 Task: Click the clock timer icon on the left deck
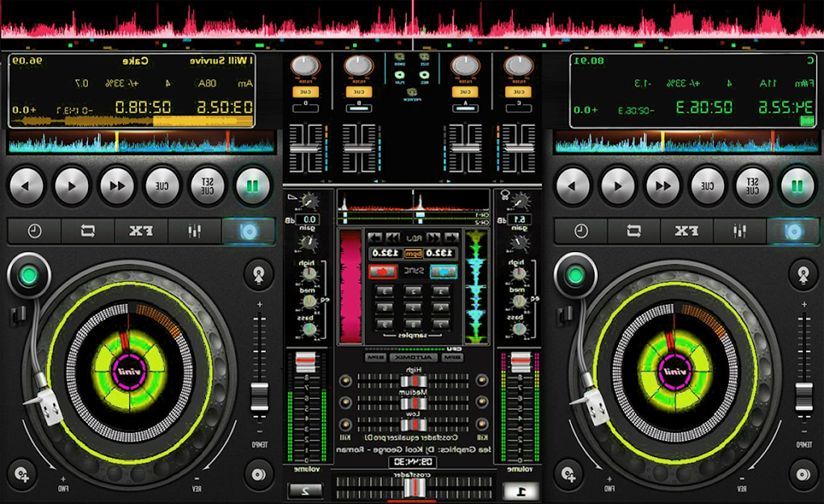[x=33, y=231]
